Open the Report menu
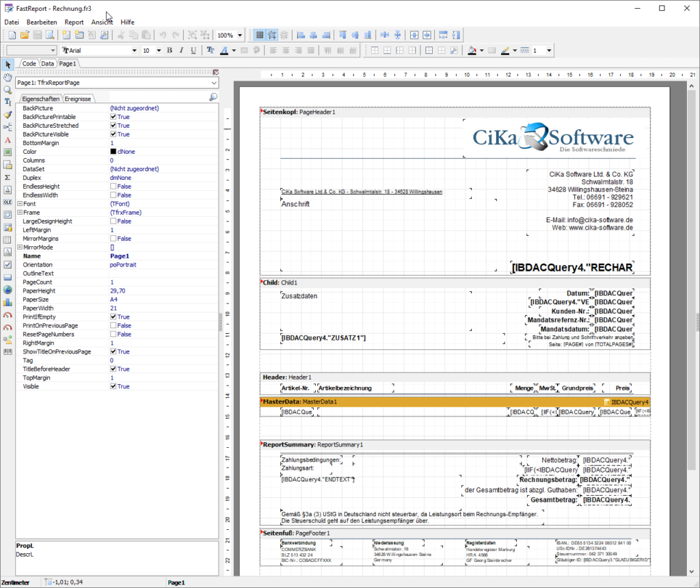 point(74,22)
